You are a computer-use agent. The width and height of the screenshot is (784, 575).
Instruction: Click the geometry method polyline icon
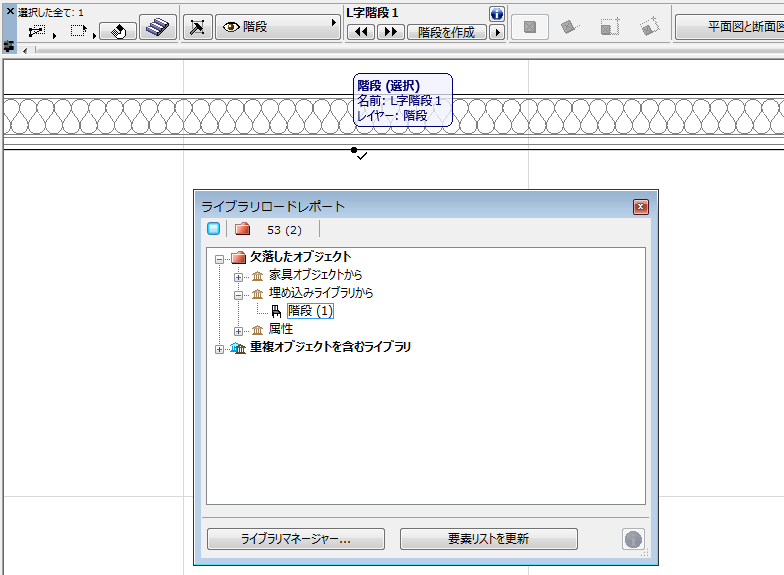37,32
